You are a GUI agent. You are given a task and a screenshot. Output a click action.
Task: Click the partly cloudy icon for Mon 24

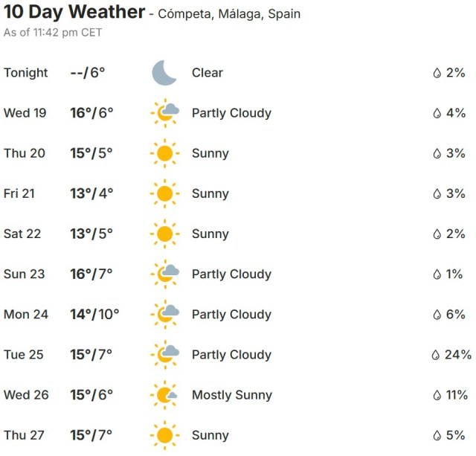pos(164,315)
